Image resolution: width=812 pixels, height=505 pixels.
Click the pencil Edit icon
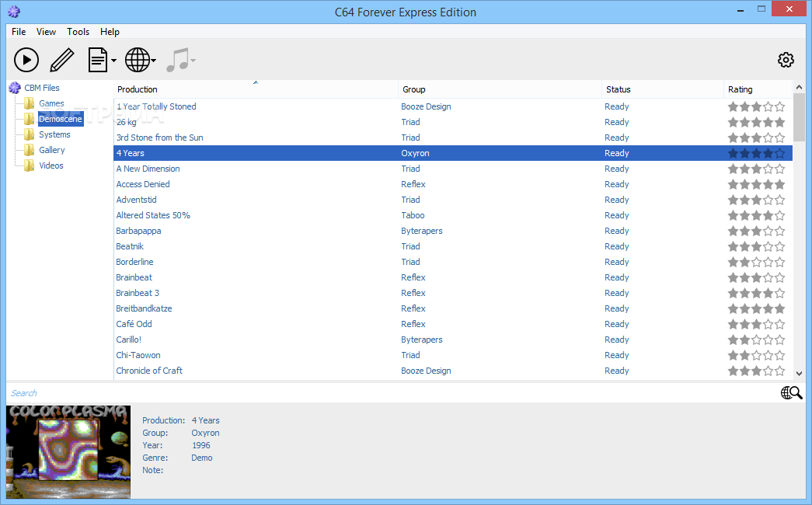62,60
